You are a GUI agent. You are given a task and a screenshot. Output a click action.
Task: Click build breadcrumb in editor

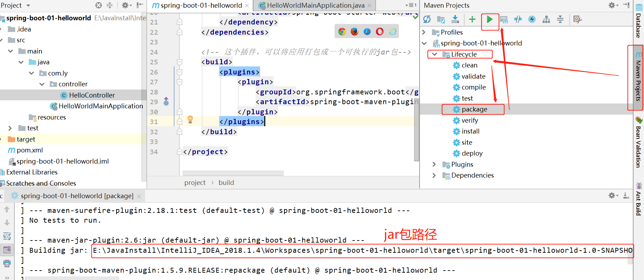[226, 182]
